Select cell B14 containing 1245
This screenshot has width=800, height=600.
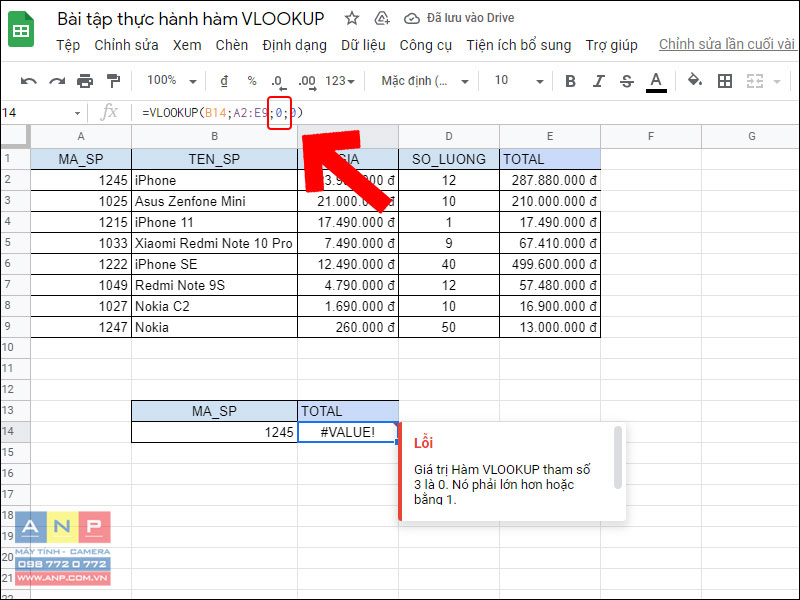[x=214, y=432]
